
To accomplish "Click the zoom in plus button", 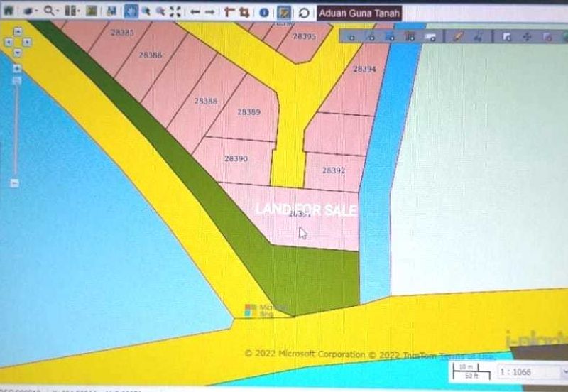I will click(x=16, y=68).
